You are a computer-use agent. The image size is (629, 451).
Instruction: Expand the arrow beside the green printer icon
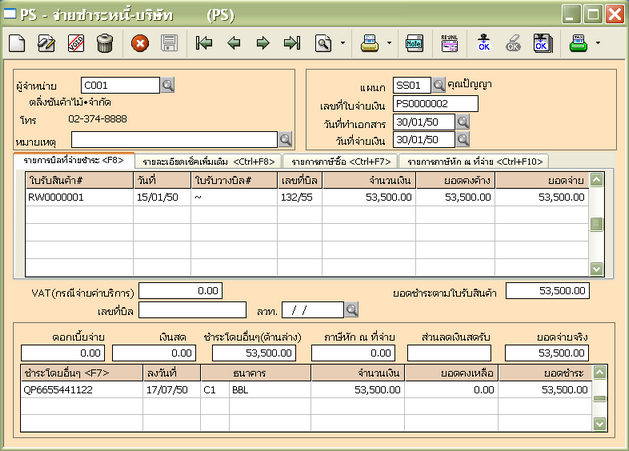[x=598, y=43]
